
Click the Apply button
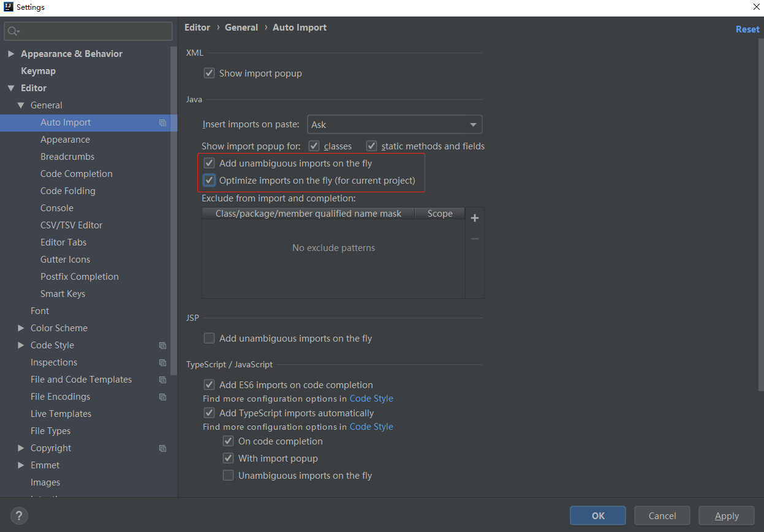coord(727,515)
